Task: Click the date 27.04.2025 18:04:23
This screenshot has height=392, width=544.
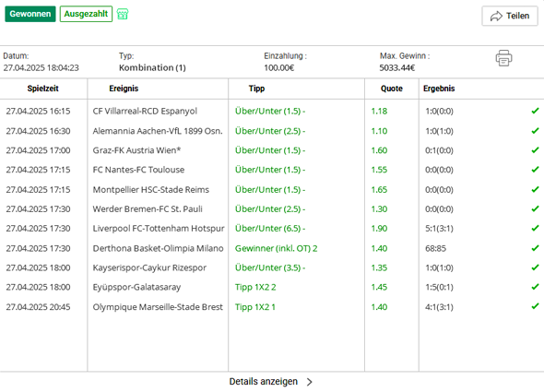Action: click(41, 67)
